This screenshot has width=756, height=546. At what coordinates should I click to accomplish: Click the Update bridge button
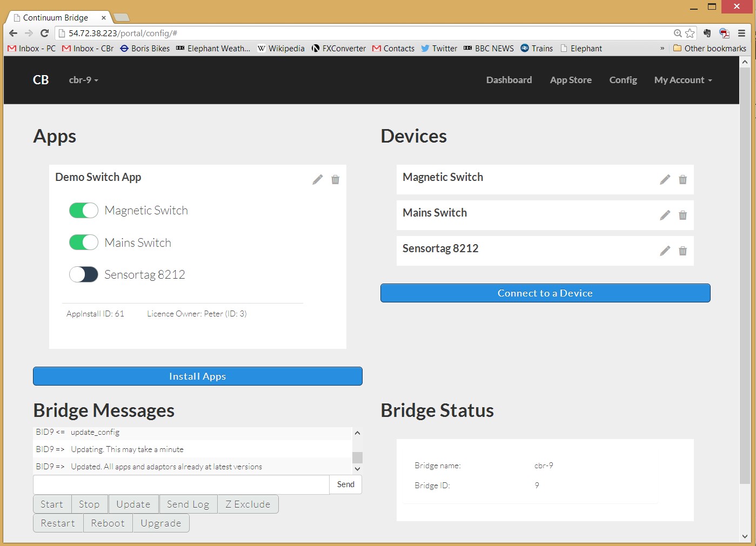pos(133,504)
